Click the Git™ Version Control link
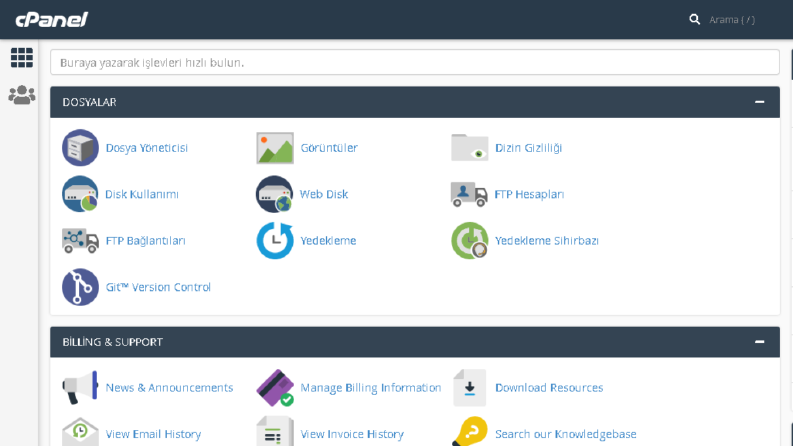 click(x=158, y=287)
